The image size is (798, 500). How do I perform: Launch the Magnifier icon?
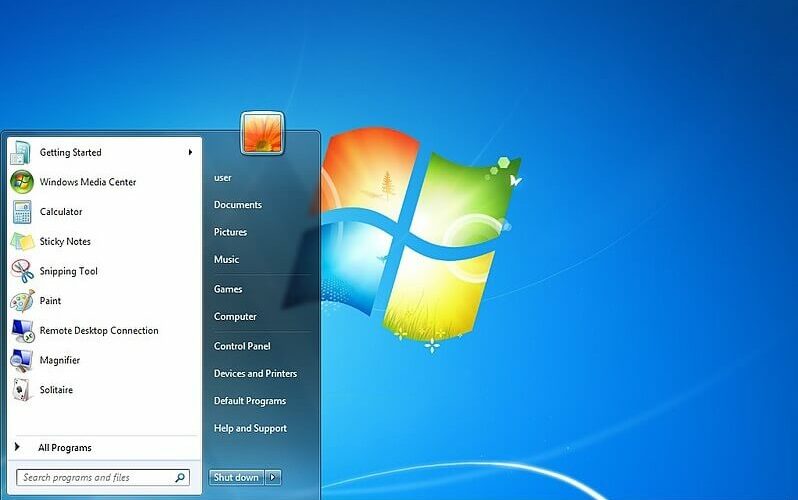point(22,360)
